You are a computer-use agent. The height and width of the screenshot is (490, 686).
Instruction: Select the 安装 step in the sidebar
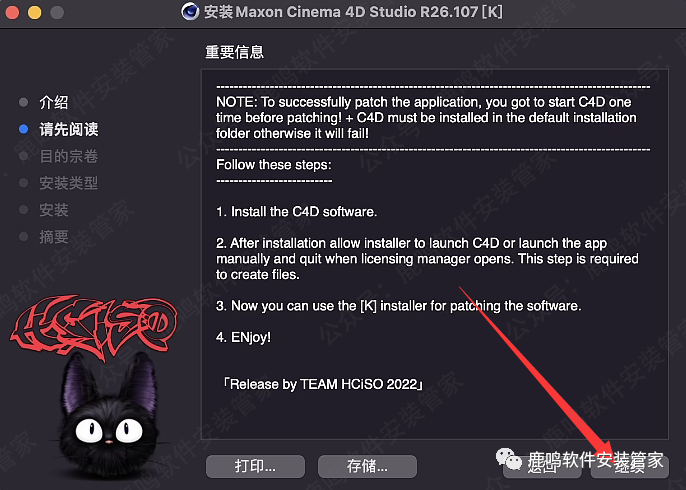tap(54, 210)
